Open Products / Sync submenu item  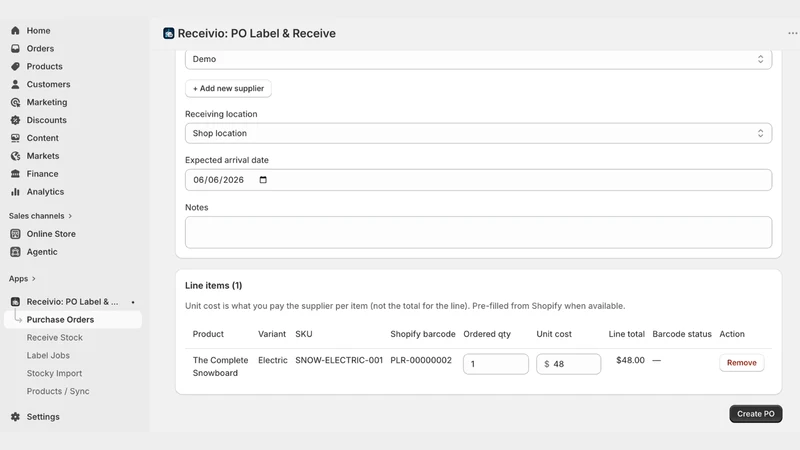pyautogui.click(x=58, y=391)
